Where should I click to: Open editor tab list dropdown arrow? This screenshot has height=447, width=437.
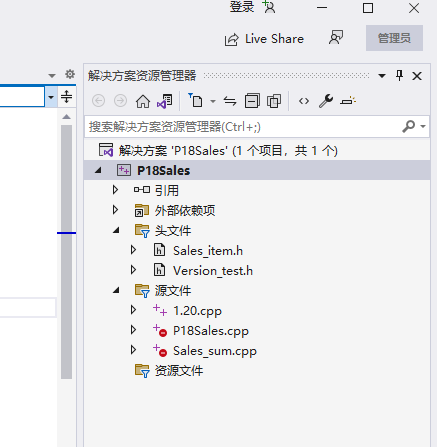tap(52, 76)
